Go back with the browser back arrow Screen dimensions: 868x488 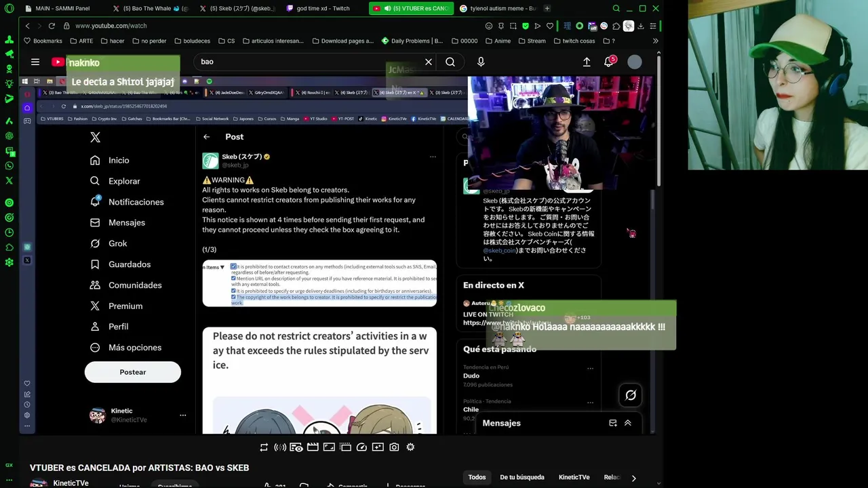27,26
